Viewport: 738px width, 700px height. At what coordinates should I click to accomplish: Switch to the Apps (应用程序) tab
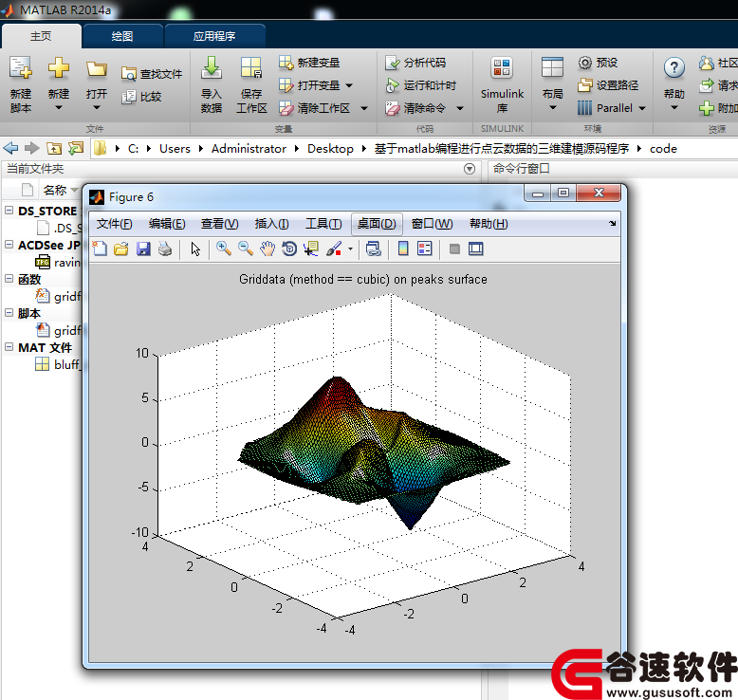[214, 36]
